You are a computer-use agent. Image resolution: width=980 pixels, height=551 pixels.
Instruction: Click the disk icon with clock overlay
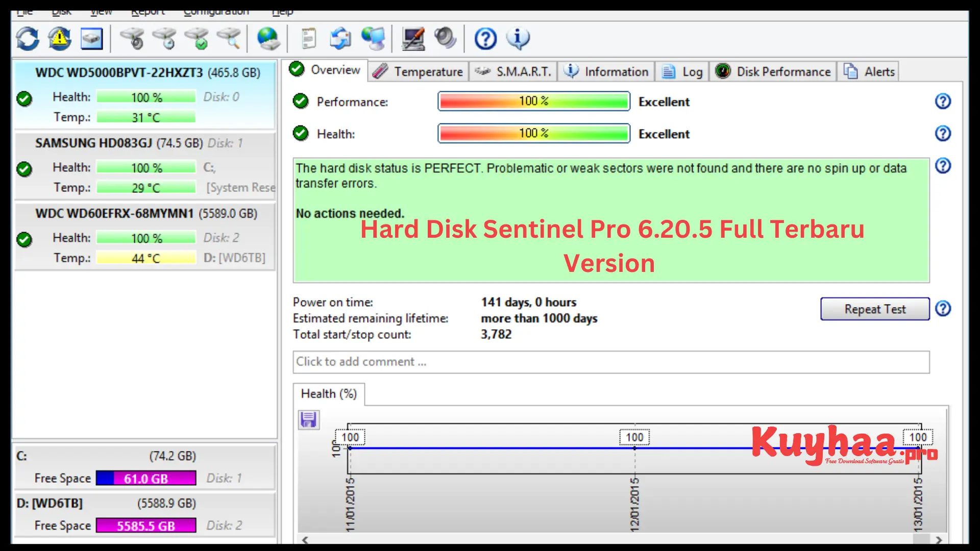coord(164,39)
